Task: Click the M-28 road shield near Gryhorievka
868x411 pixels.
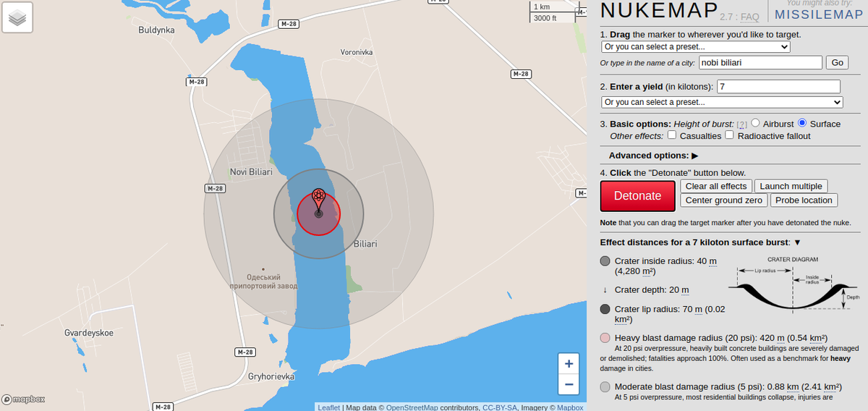Action: click(x=245, y=352)
